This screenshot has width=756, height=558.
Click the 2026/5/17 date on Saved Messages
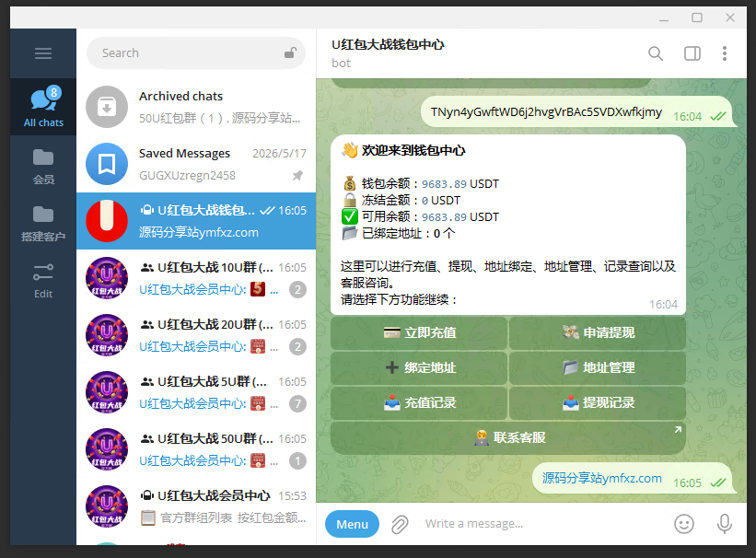click(x=279, y=154)
